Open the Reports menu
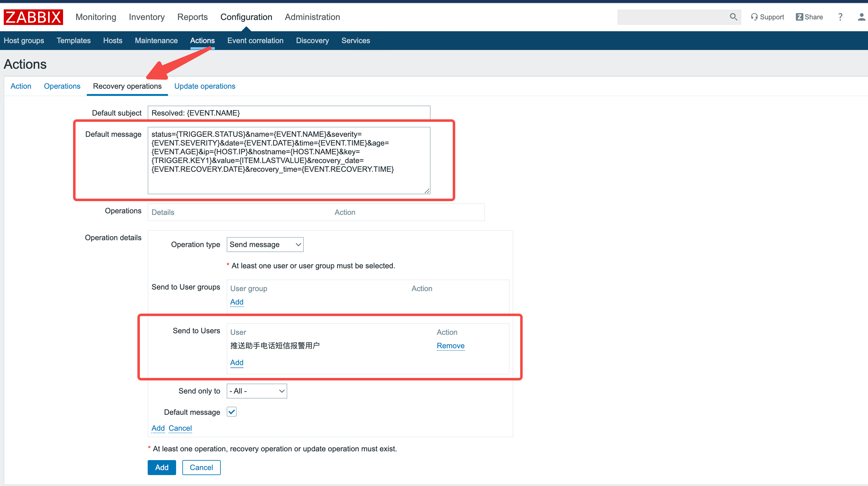Screen dimensions: 868x486 (192, 17)
